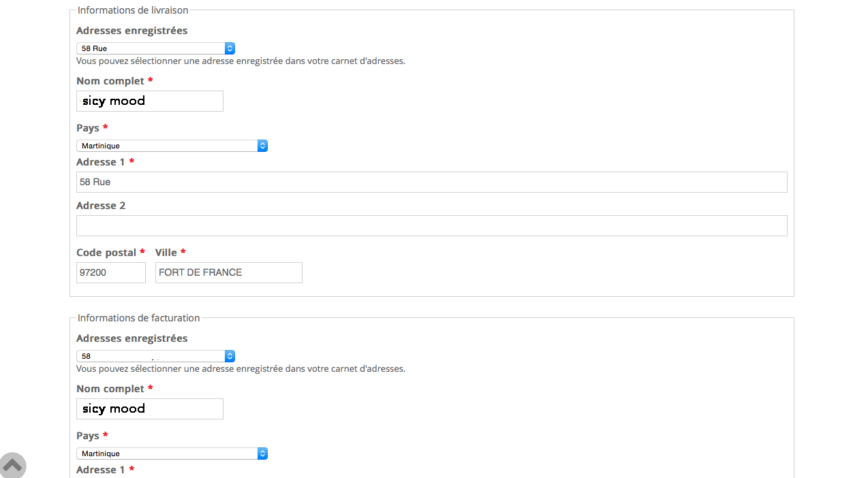868x478 pixels.
Task: Click the scroll-to-top arrow icon
Action: pos(12,465)
